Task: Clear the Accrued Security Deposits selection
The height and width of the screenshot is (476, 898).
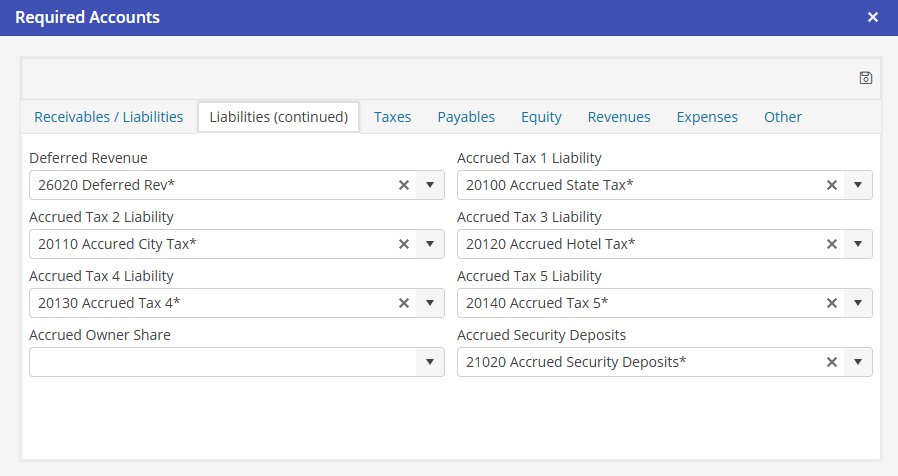Action: click(x=831, y=362)
